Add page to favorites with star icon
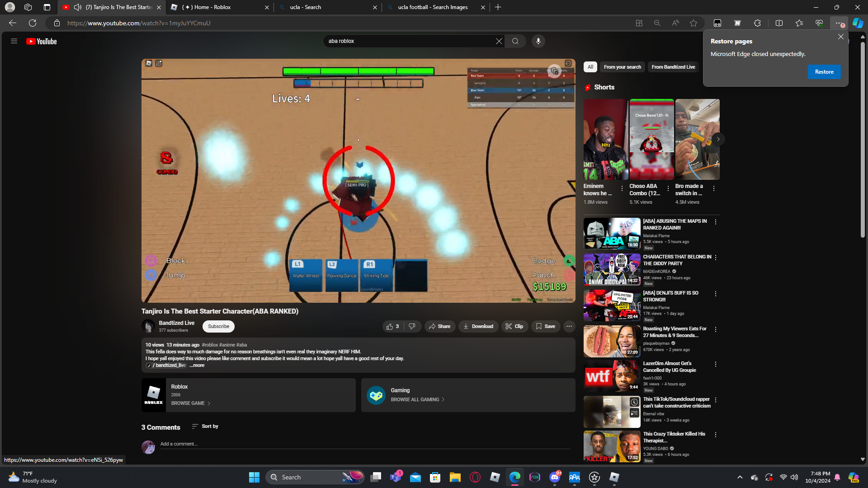The height and width of the screenshot is (488, 868). [693, 23]
